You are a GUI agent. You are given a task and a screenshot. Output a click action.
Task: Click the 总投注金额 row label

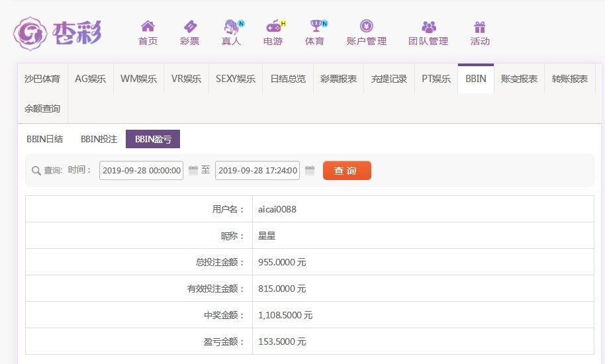(220, 262)
